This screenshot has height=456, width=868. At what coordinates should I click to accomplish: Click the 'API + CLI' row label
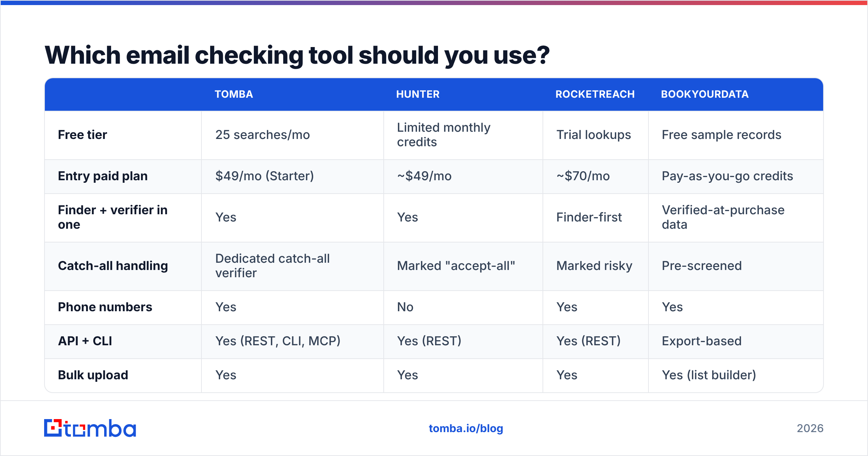85,341
